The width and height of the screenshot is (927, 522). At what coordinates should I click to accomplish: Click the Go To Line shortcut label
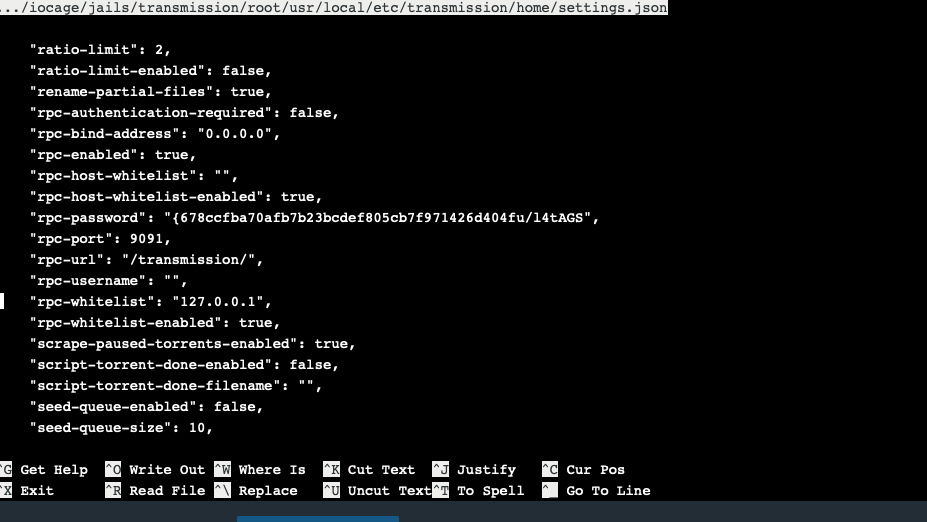[608, 491]
